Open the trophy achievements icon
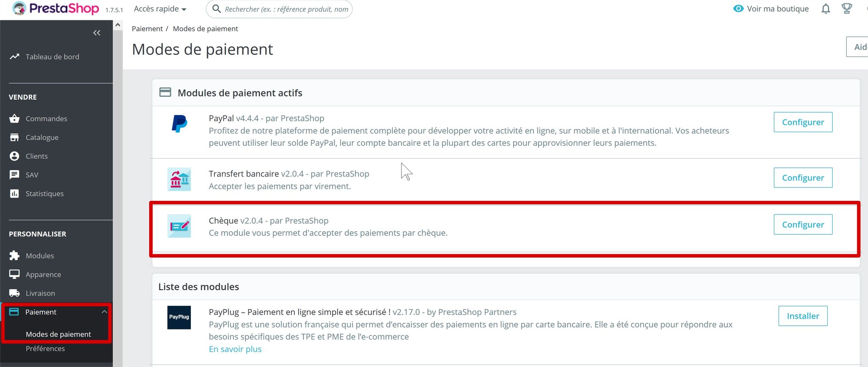Screen dimensions: 868x367 coord(847,9)
